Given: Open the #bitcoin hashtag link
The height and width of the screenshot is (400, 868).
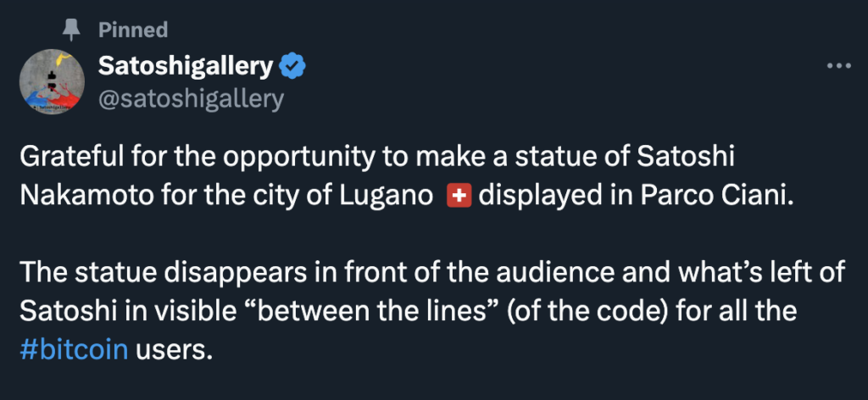Looking at the screenshot, I should (73, 351).
